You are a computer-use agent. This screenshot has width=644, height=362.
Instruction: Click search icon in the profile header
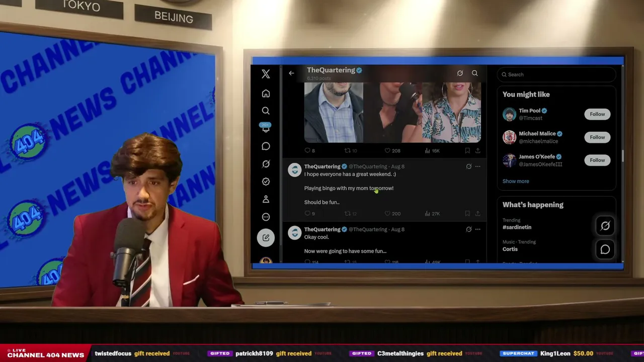474,73
